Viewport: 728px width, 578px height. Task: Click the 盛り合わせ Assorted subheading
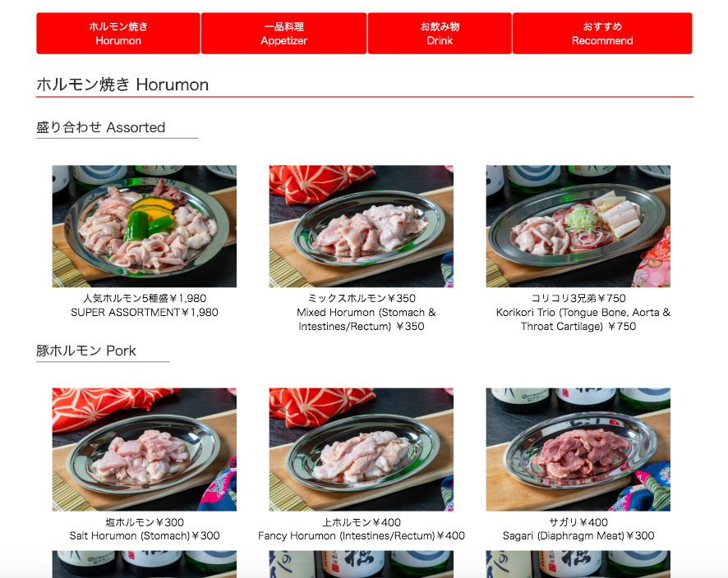(x=101, y=127)
